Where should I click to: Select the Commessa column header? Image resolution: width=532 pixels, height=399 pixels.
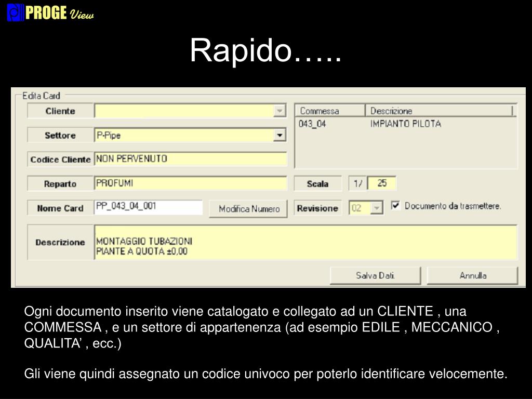pyautogui.click(x=330, y=111)
